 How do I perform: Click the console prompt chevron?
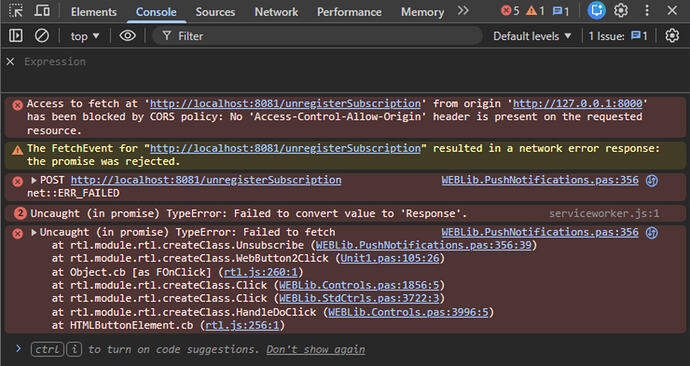(18, 349)
